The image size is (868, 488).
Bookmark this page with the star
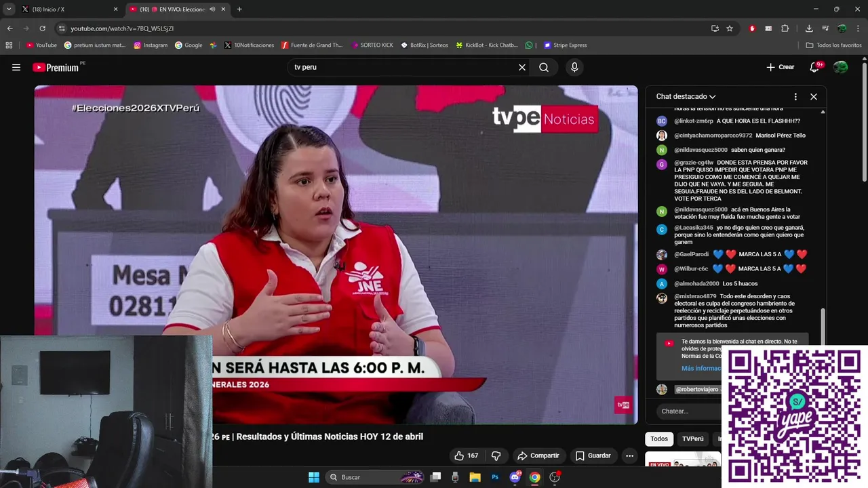pyautogui.click(x=730, y=28)
